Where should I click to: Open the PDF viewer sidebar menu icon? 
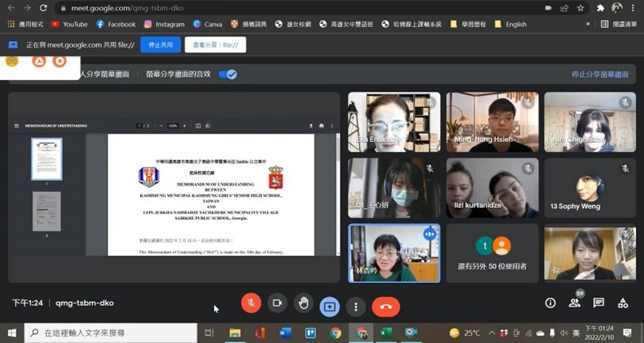pyautogui.click(x=16, y=126)
